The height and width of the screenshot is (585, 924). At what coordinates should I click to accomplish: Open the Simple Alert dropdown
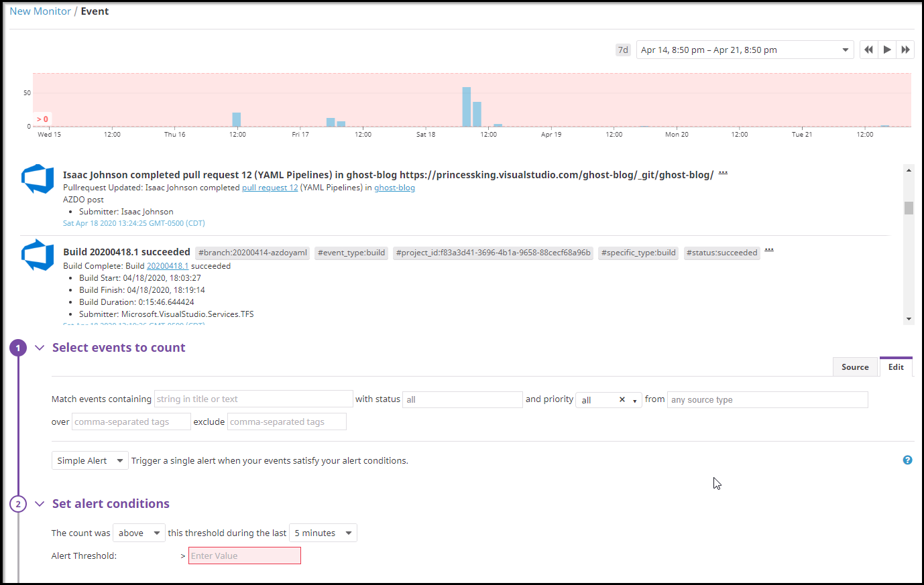(90, 460)
